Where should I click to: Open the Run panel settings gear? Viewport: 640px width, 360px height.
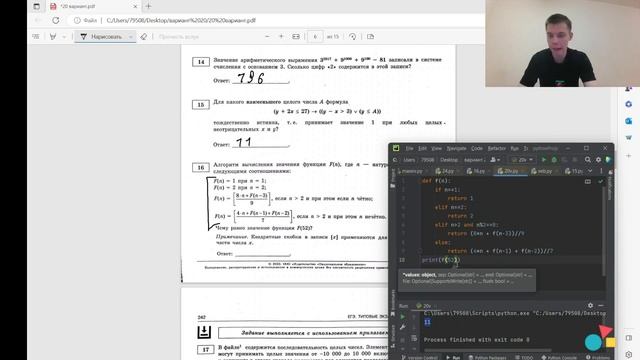[x=590, y=305]
